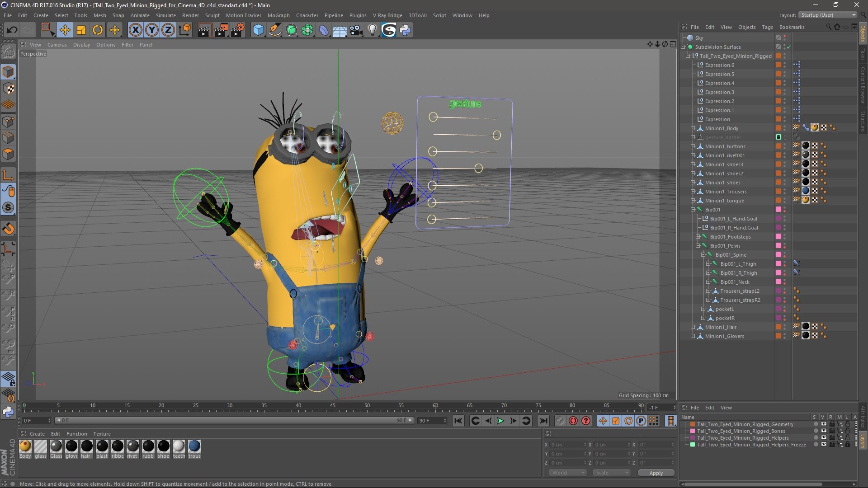This screenshot has height=488, width=868.
Task: Add a Light object icon
Action: (x=372, y=30)
